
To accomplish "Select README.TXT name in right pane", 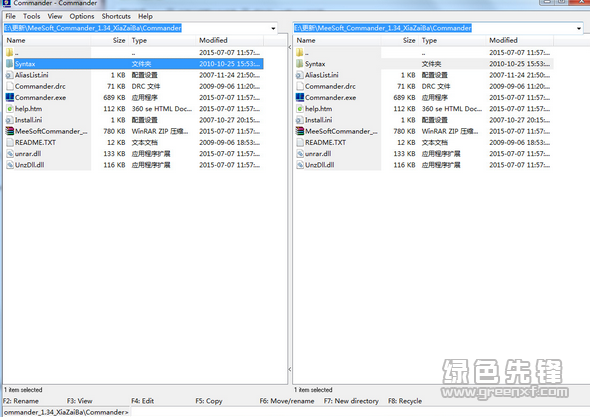I will pos(325,143).
